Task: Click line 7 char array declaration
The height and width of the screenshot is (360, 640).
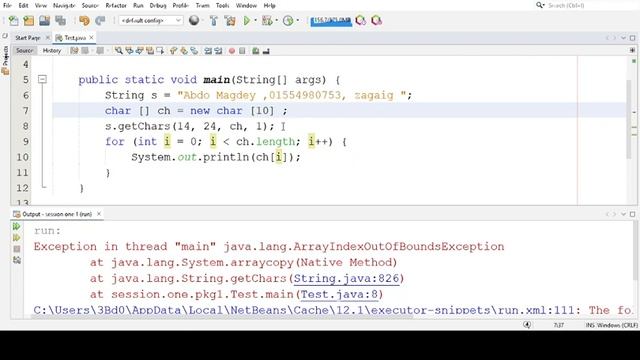Action: (196, 111)
